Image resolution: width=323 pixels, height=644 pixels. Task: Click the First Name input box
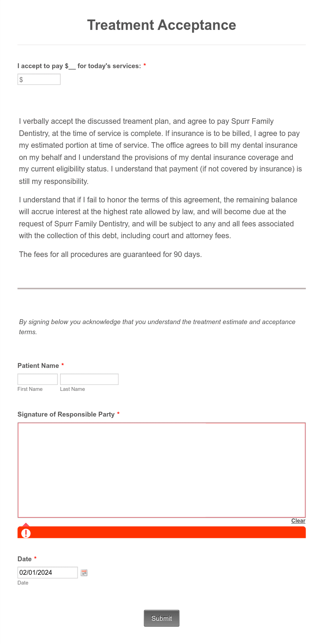point(37,379)
